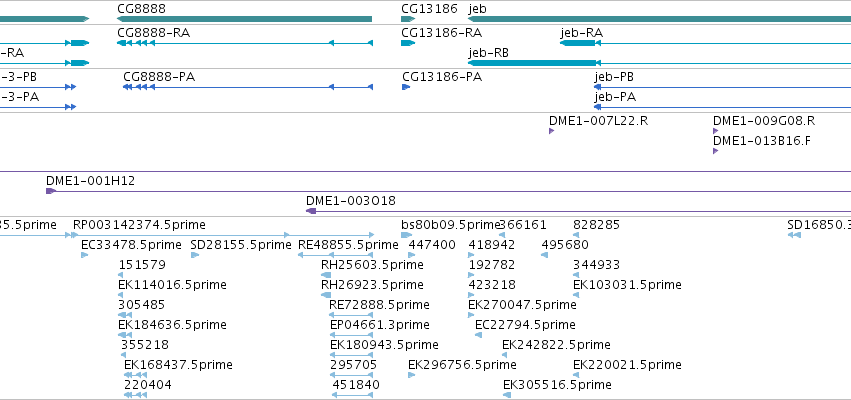Screen dimensions: 851x400
Task: Select feature 495680 label
Action: [564, 245]
